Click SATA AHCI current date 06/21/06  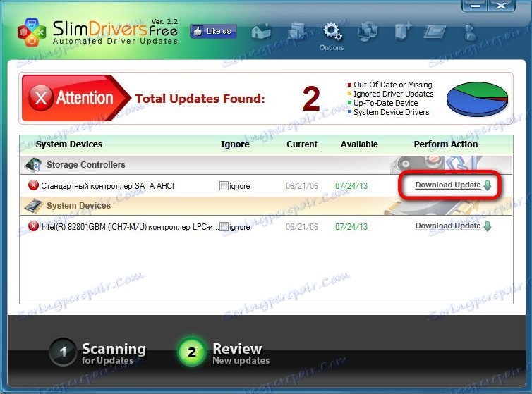click(302, 186)
